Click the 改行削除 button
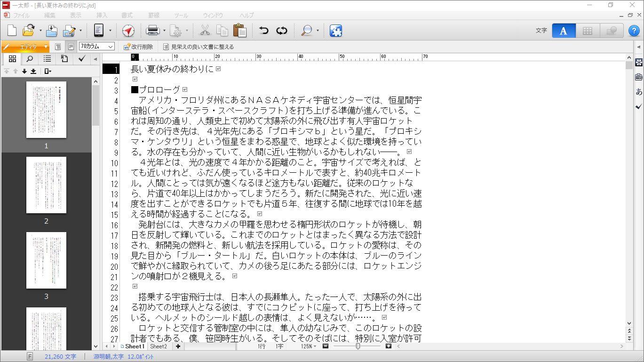 pos(138,47)
